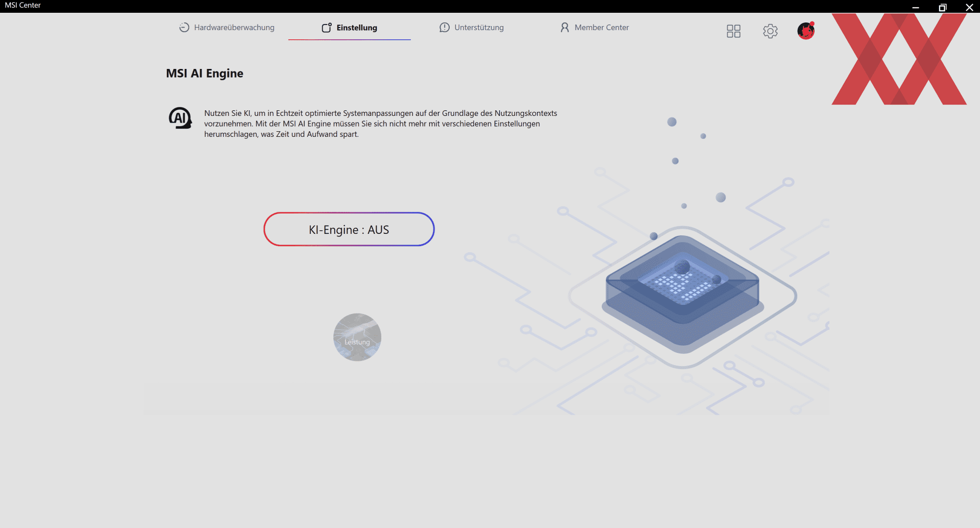Open the Hardwareüberwachung tab

(x=227, y=28)
